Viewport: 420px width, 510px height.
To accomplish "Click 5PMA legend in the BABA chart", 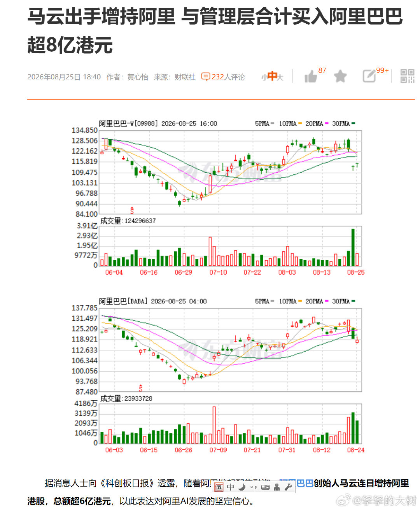I will pos(264,301).
